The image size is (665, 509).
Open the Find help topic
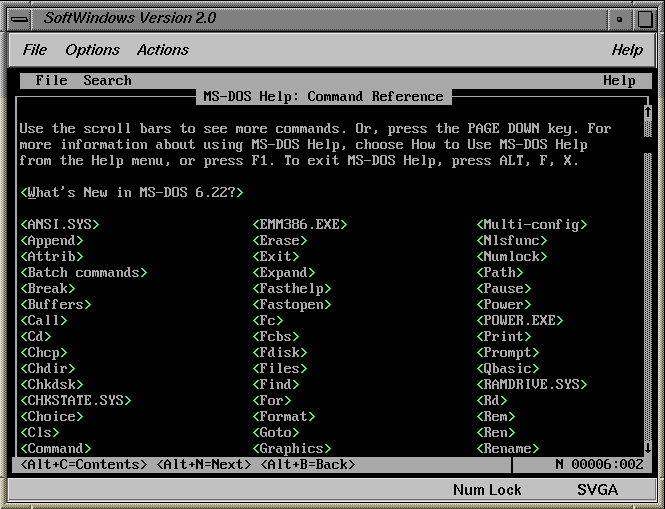pyautogui.click(x=276, y=384)
